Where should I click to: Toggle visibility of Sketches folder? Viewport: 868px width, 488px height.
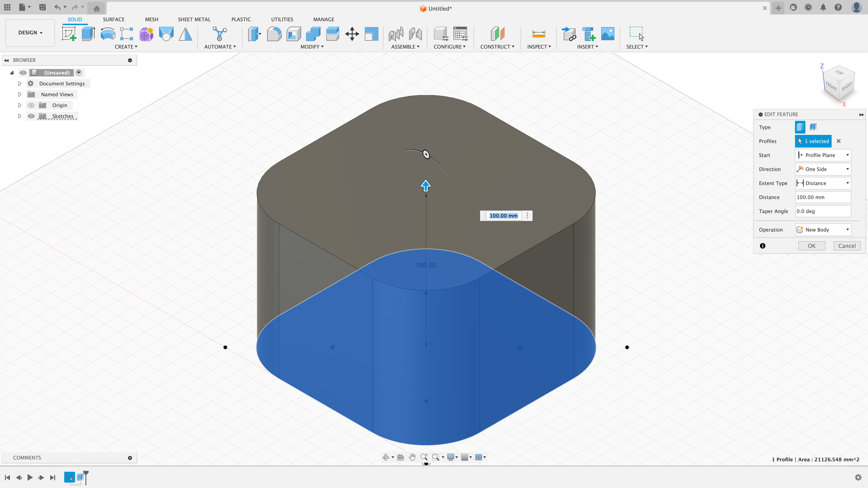click(31, 116)
